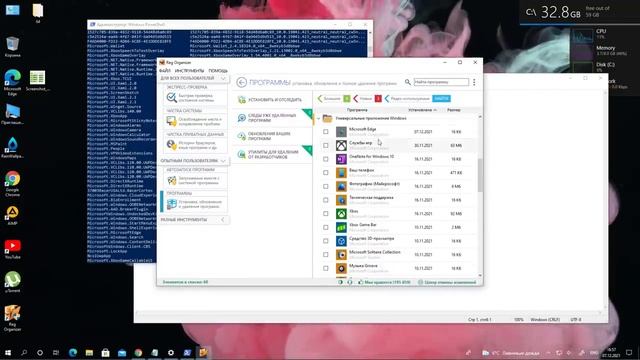Click the Groove Music app icon
The width and height of the screenshot is (640, 360).
coord(341,268)
